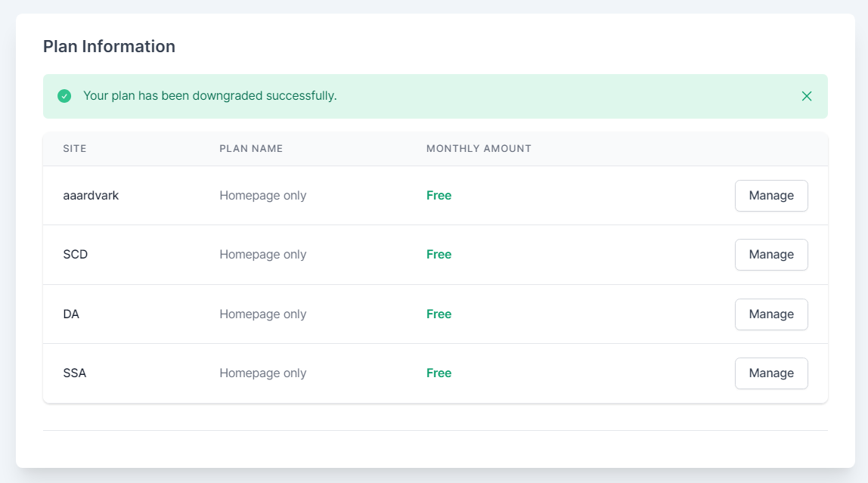Click the PLAN NAME column header
Viewport: 868px width, 483px height.
251,149
